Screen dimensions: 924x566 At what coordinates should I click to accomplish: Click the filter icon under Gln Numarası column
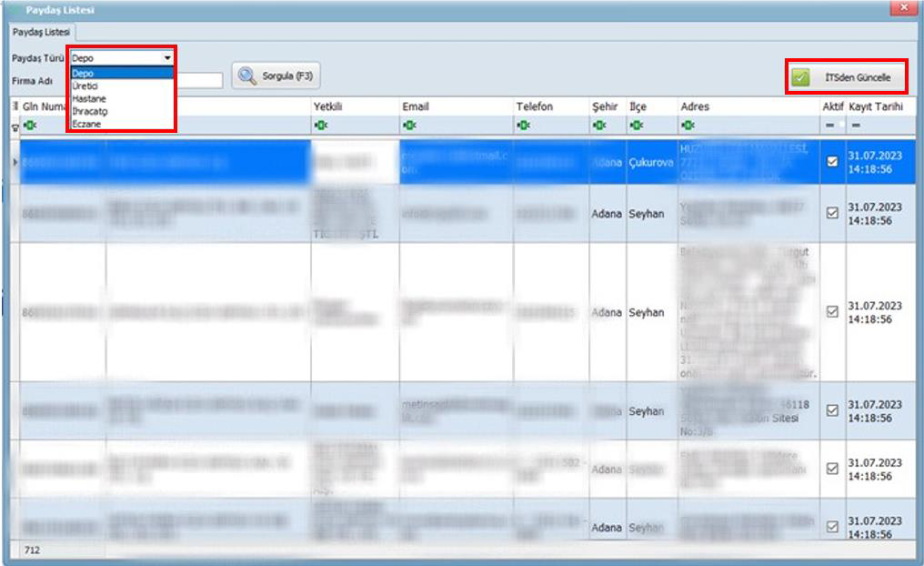(x=28, y=125)
